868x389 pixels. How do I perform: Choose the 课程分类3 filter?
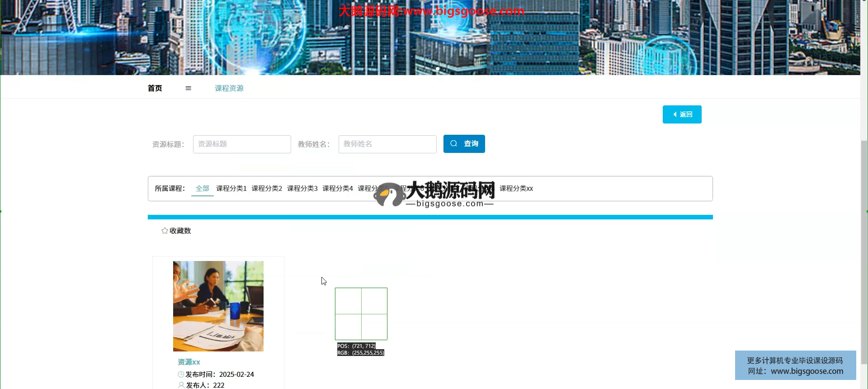click(302, 189)
